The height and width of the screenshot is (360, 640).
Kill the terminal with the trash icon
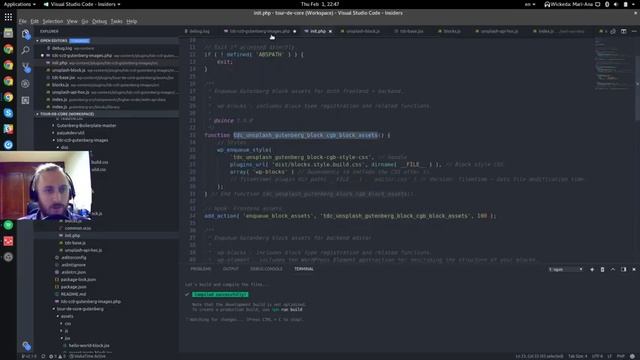tap(602, 269)
